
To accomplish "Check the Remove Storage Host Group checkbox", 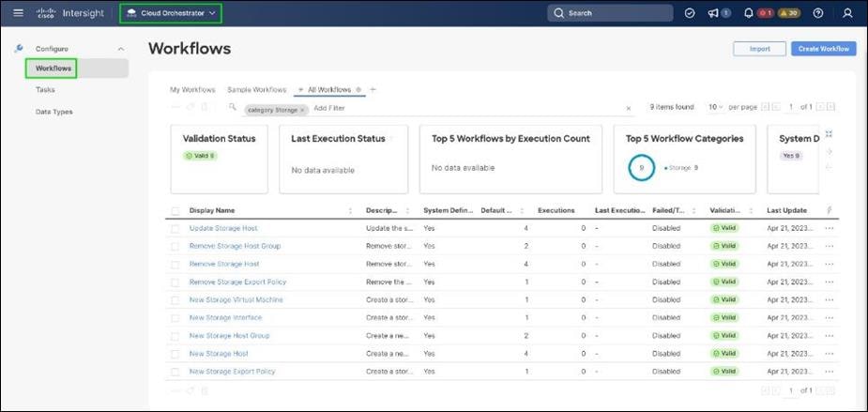I will pos(175,247).
